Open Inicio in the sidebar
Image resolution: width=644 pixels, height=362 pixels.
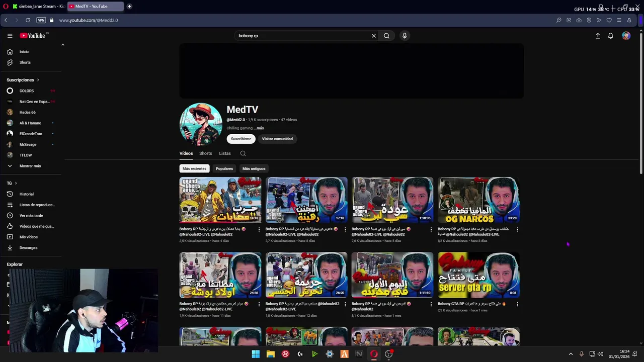click(x=31, y=52)
